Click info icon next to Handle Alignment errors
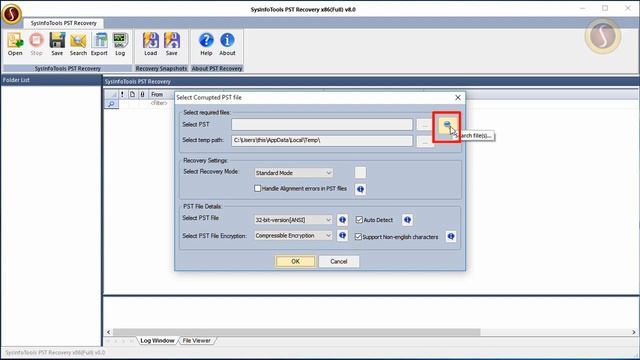The image size is (640, 360). 360,189
